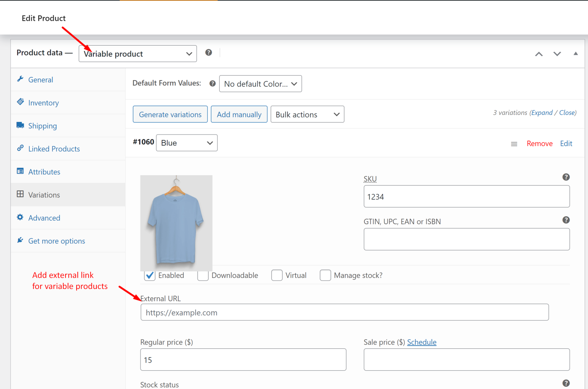Open the help tooltip next to Product data

click(208, 52)
